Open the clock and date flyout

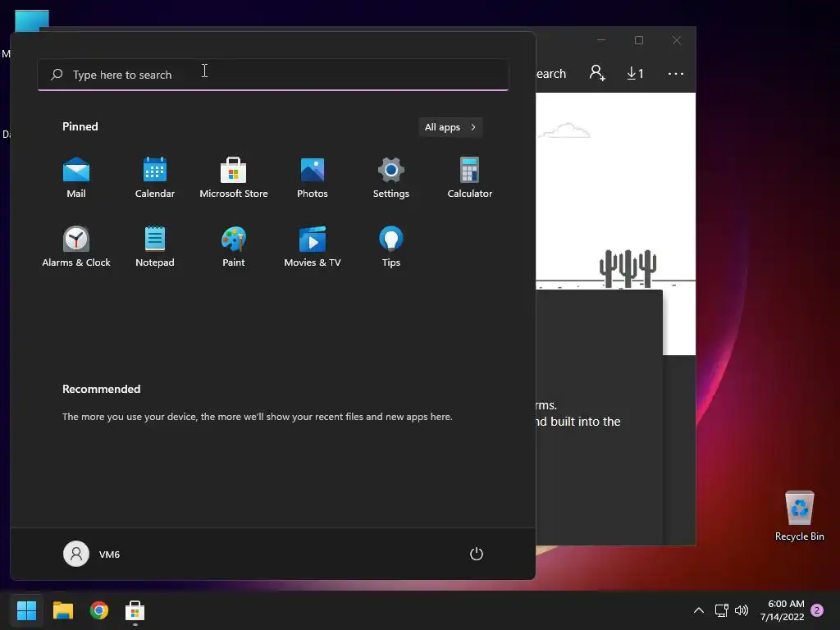click(782, 610)
